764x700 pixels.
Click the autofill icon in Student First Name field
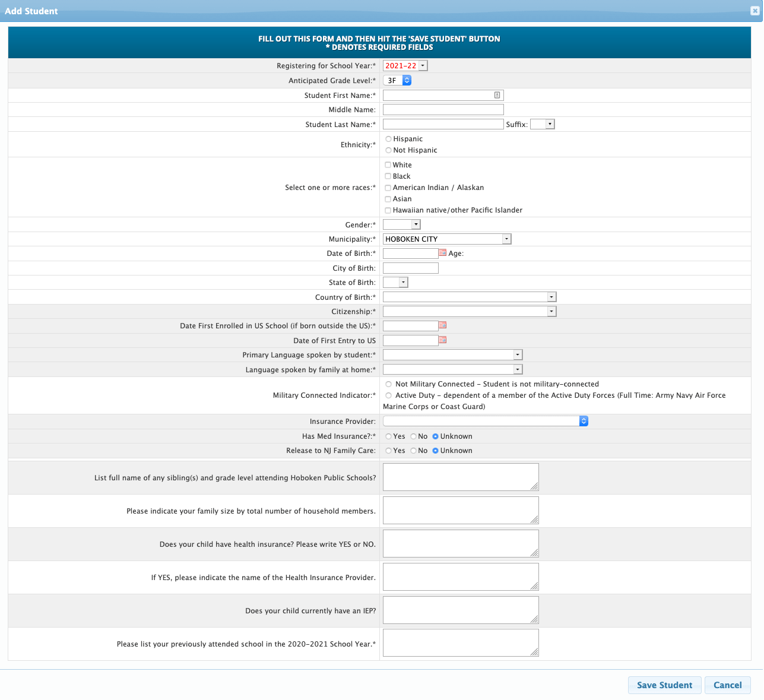497,95
